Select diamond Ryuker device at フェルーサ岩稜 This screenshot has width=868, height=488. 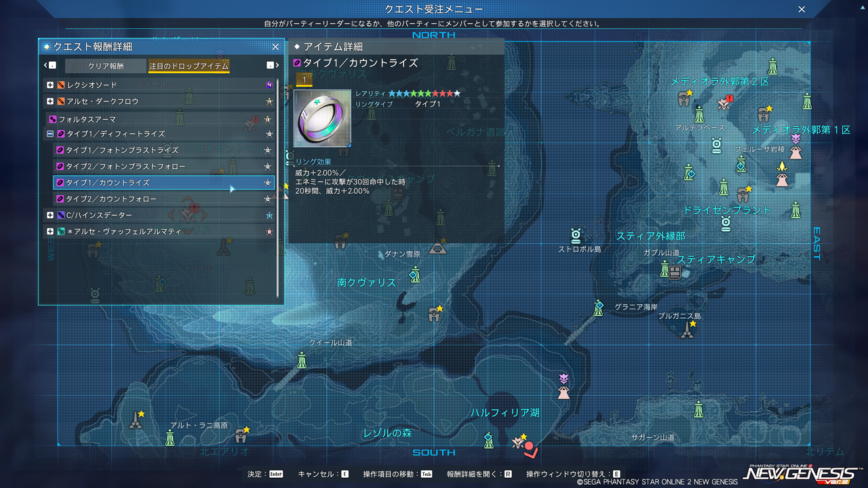point(741,164)
